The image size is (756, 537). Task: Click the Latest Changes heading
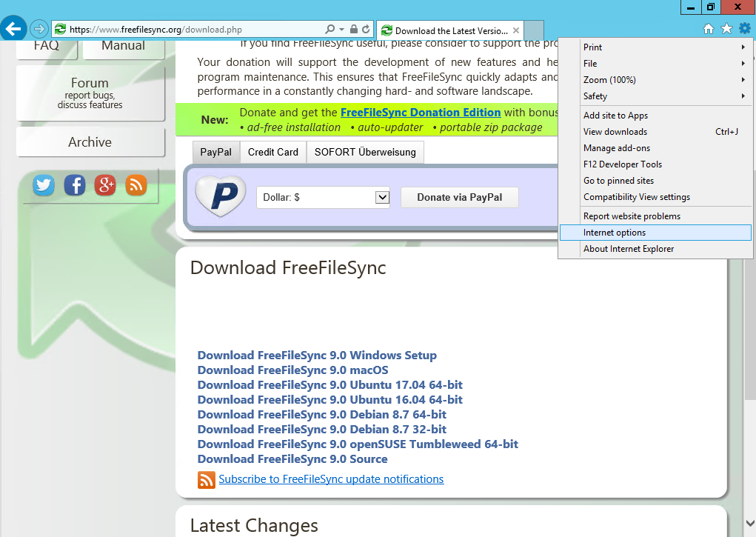click(x=254, y=525)
